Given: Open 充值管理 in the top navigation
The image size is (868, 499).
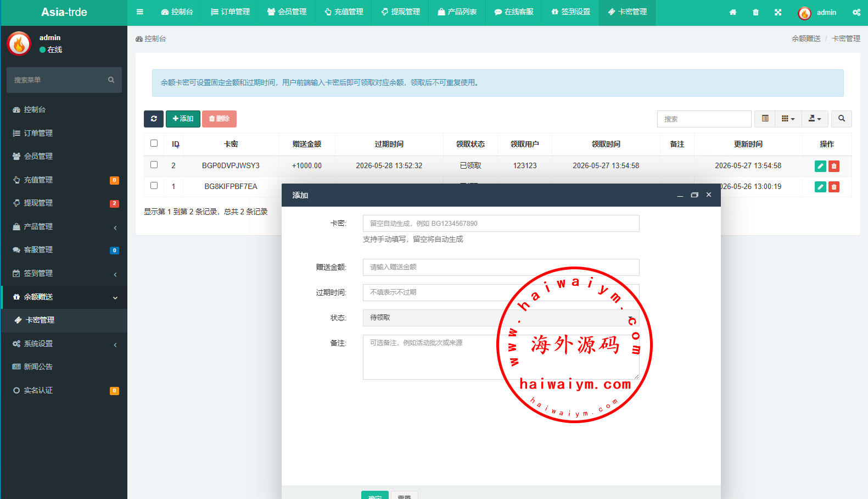Looking at the screenshot, I should coord(344,12).
